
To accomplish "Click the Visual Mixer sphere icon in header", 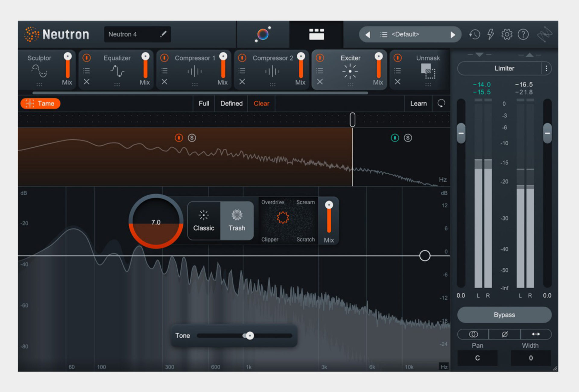I will pyautogui.click(x=263, y=34).
